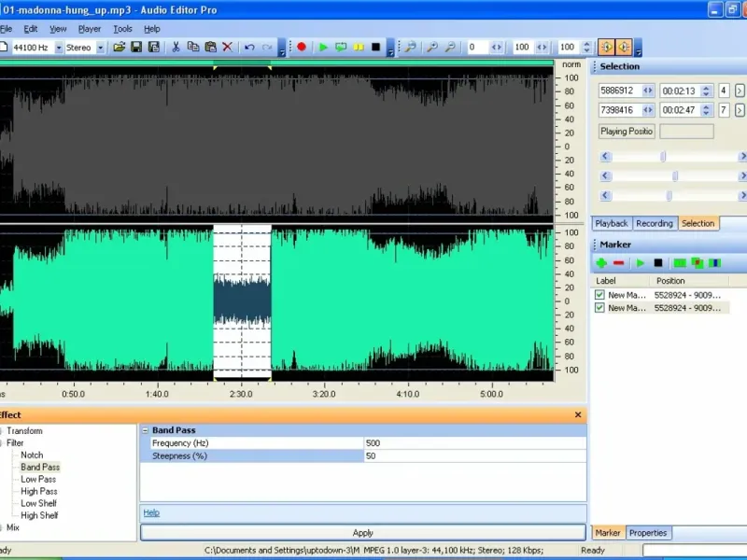
Task: Click the black Stop icon in the Marker panel
Action: point(657,263)
